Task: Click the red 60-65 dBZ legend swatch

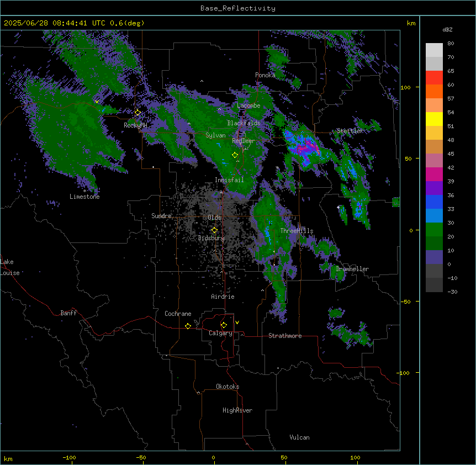Action: pyautogui.click(x=434, y=78)
